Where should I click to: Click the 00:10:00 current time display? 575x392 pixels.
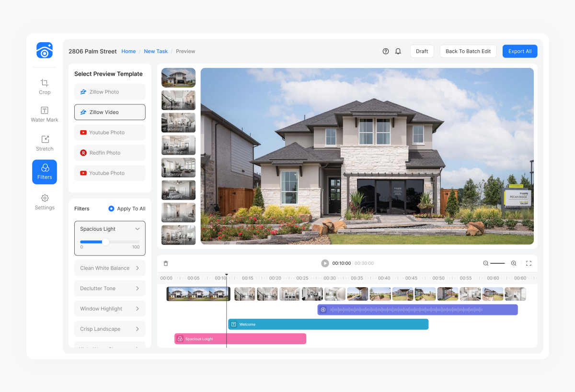point(342,263)
